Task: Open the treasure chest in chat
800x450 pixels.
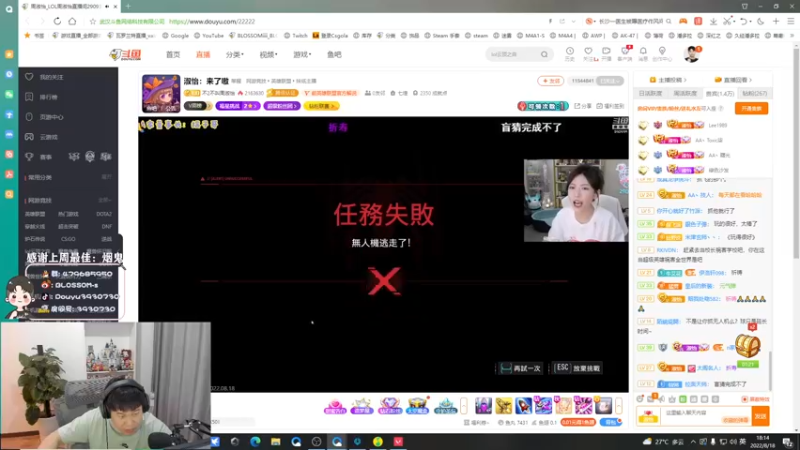Action: coord(747,346)
